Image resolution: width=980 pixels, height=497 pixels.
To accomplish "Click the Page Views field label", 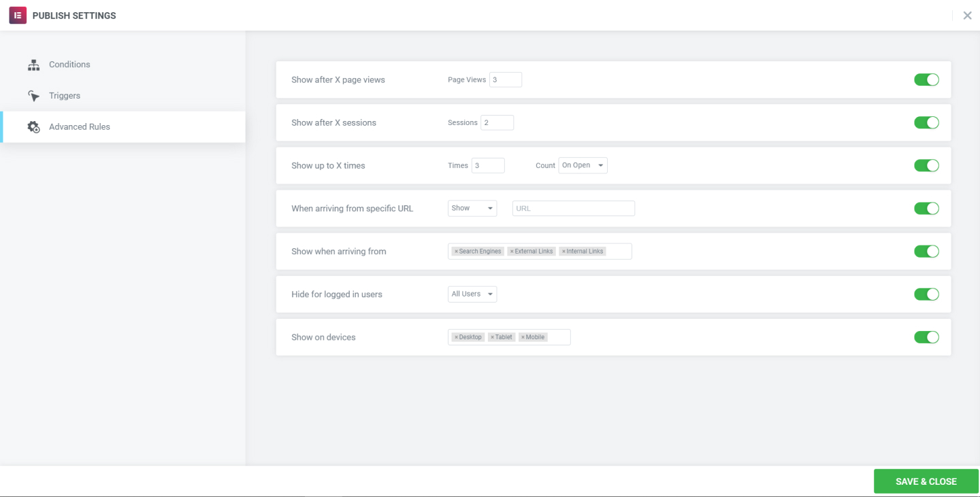I will 467,80.
